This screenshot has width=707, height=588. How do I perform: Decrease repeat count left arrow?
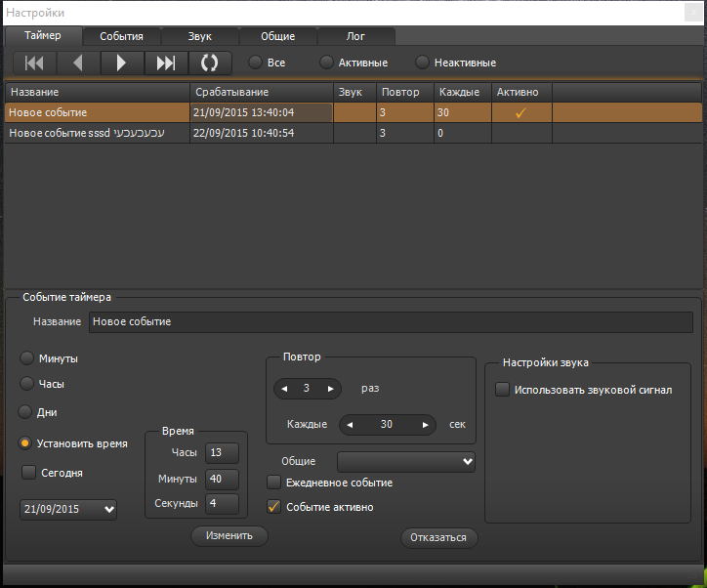tap(284, 389)
